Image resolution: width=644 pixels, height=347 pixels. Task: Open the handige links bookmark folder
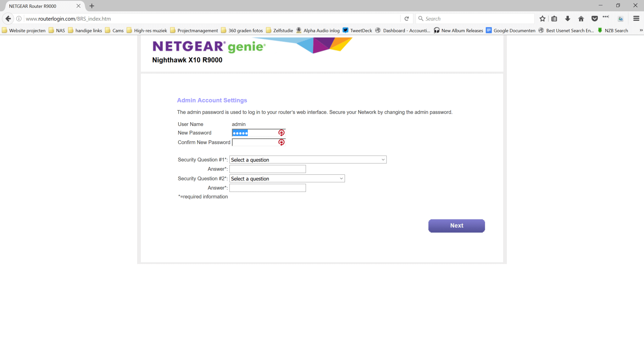click(x=85, y=30)
